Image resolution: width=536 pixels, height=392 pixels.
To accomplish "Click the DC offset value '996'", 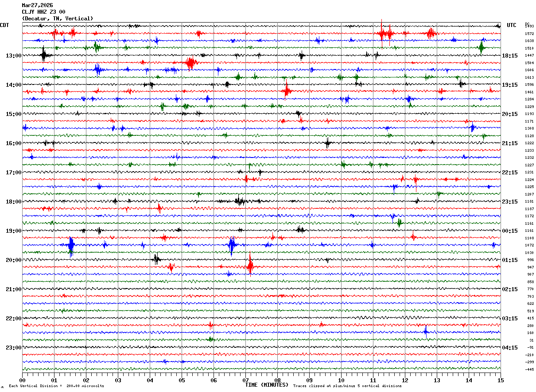I will (x=530, y=260).
